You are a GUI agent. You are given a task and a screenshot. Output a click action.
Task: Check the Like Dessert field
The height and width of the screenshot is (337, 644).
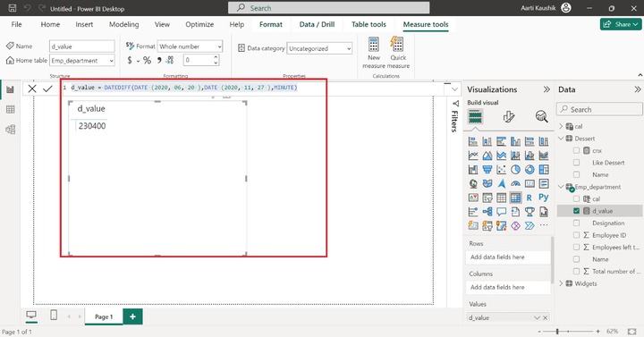[x=576, y=163]
